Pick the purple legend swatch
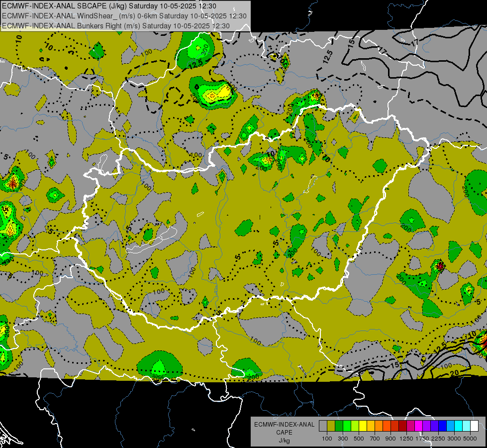The height and width of the screenshot is (448, 487). [x=426, y=426]
